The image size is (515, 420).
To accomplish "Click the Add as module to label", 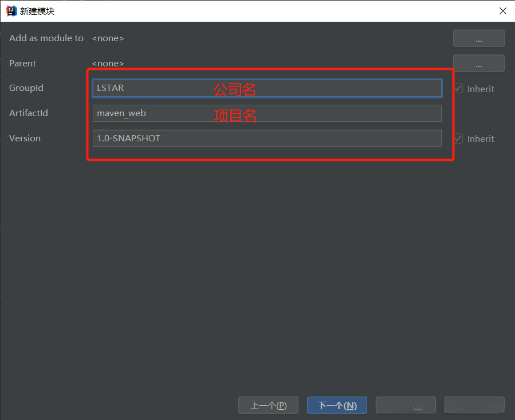I will (x=46, y=38).
